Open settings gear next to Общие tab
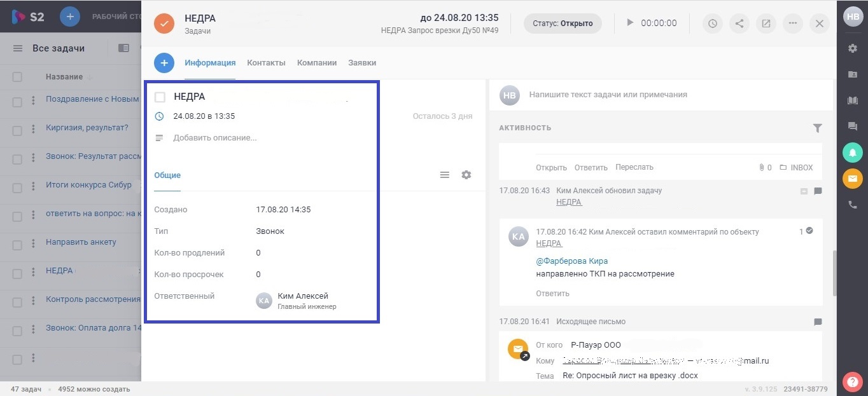Viewport: 868px width, 396px height. point(466,175)
